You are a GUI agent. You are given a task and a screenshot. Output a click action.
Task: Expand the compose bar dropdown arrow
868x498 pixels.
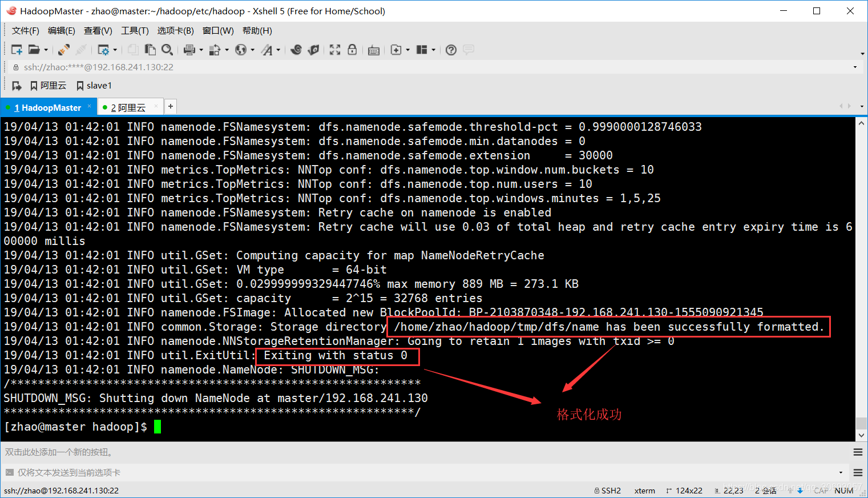tap(841, 473)
